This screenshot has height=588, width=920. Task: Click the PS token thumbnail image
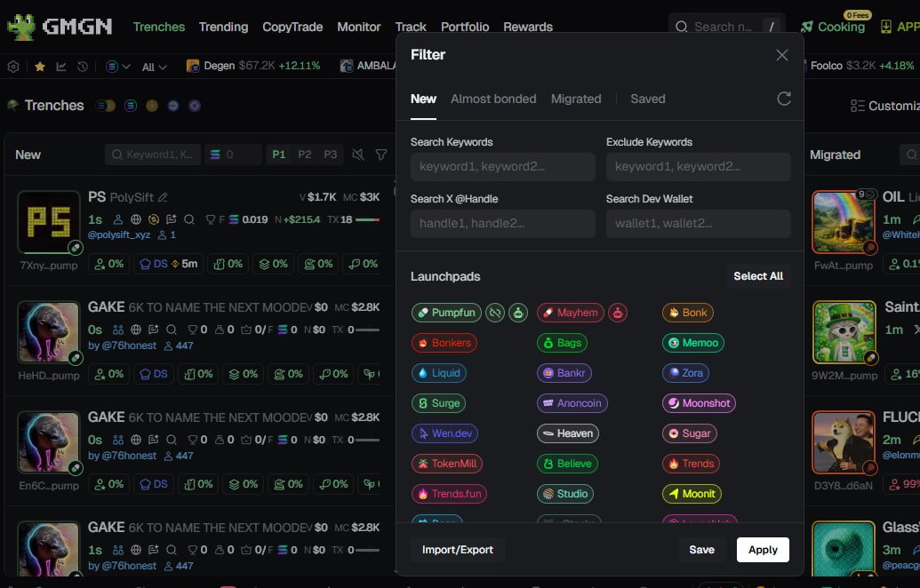(49, 222)
